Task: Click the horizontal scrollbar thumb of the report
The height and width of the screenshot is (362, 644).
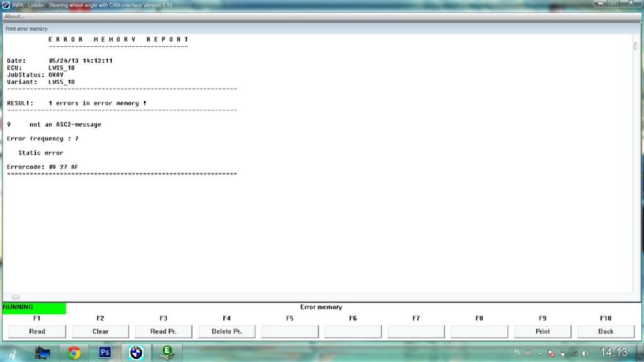Action: point(16,297)
